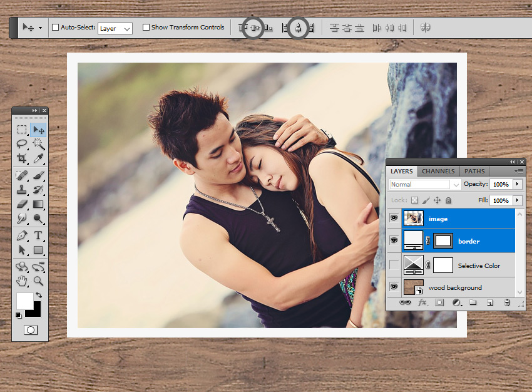Select the Horizontal Type tool
Screen dimensions: 532x392
(x=38, y=235)
